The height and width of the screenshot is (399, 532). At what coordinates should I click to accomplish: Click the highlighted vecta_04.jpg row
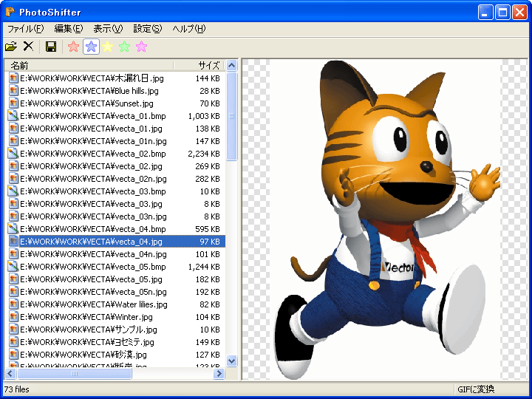click(x=115, y=242)
